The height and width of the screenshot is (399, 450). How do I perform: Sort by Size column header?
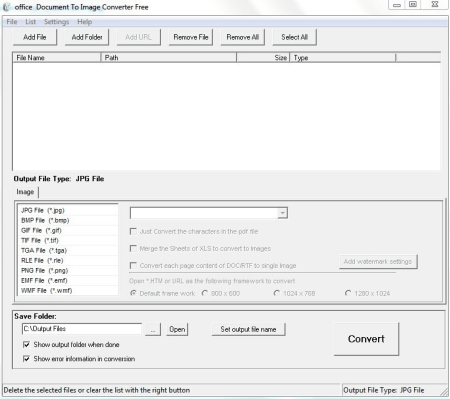[x=263, y=58]
